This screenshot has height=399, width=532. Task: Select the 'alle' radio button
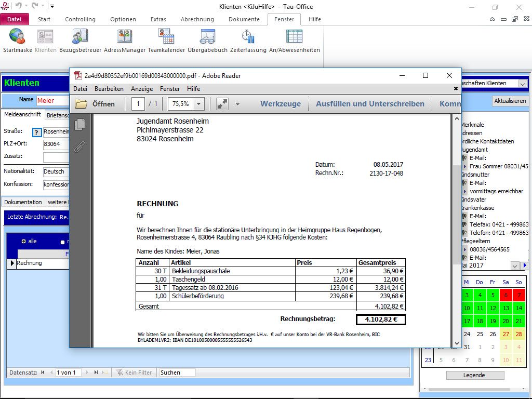pos(24,242)
